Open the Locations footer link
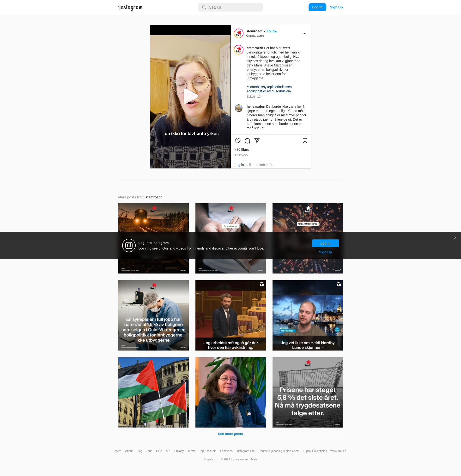Image resolution: width=461 pixels, height=476 pixels. pos(226,451)
